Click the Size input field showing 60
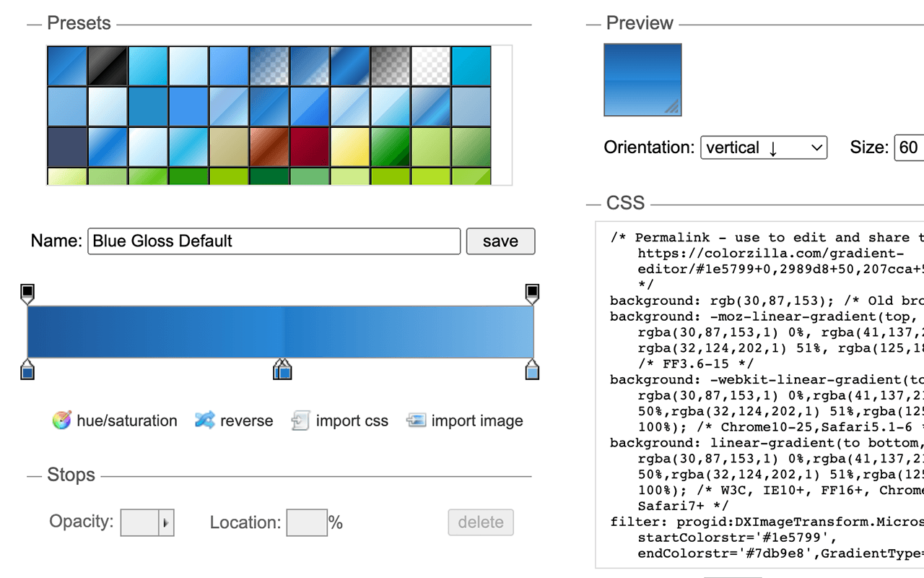This screenshot has width=924, height=578. 909,147
